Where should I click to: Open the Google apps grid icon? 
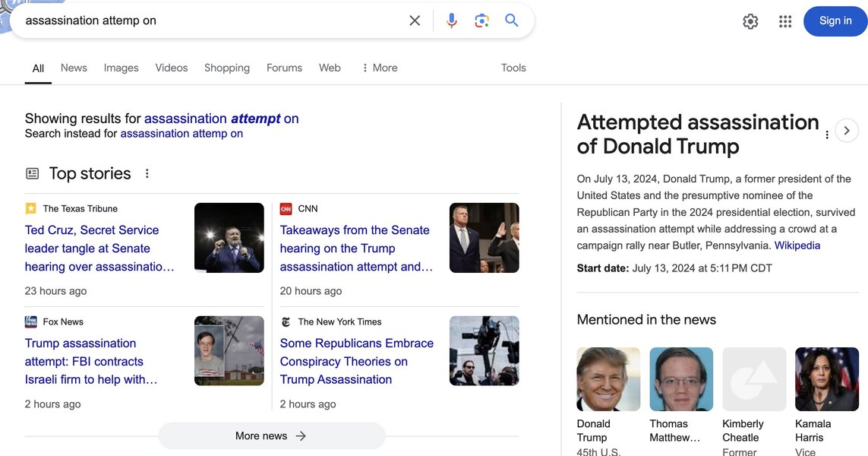click(x=785, y=21)
